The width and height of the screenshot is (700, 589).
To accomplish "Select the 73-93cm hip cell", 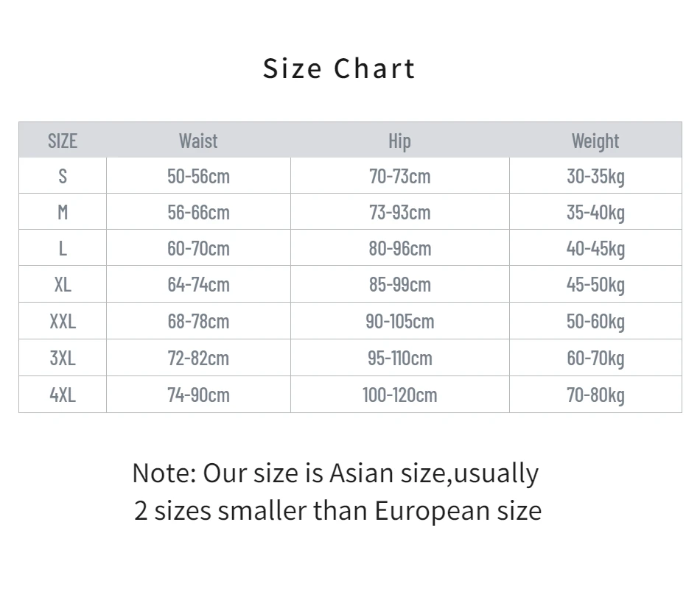I will (x=399, y=213).
